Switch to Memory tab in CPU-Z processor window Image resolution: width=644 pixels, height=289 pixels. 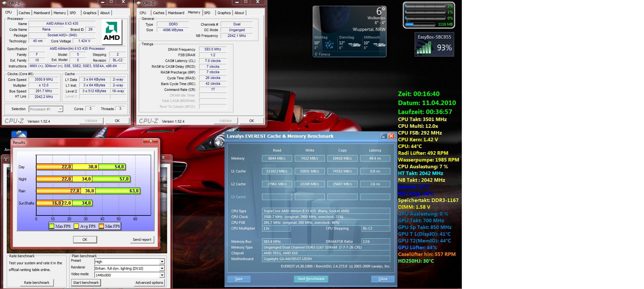pos(60,13)
